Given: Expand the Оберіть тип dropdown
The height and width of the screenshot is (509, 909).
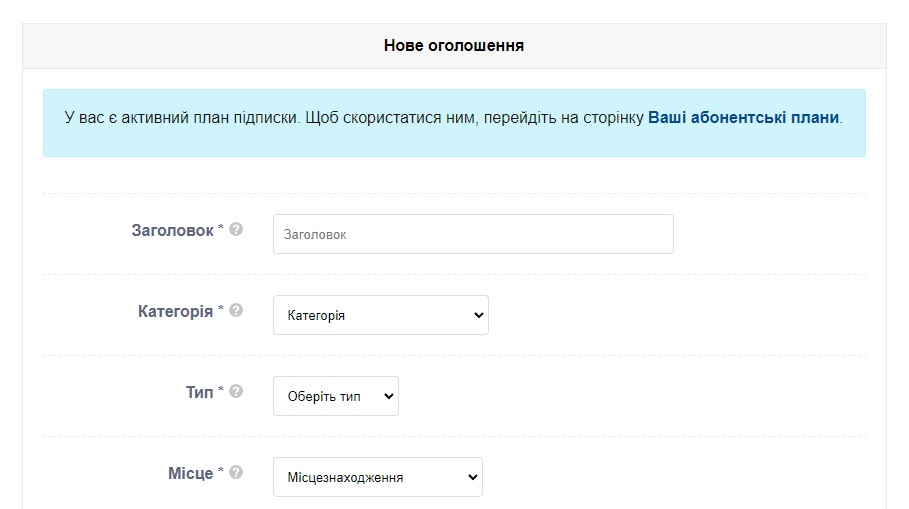Looking at the screenshot, I should [x=336, y=397].
